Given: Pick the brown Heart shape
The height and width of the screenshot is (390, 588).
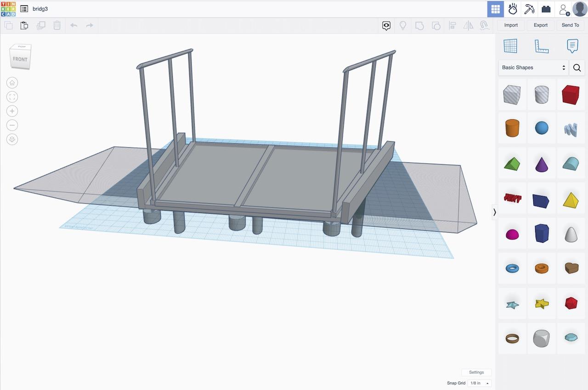Looking at the screenshot, I should [x=571, y=268].
